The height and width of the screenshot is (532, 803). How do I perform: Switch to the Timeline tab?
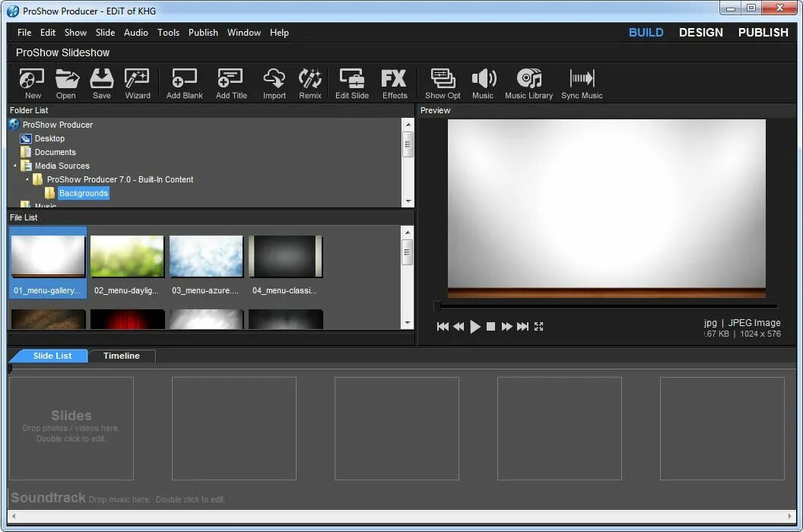pyautogui.click(x=122, y=356)
